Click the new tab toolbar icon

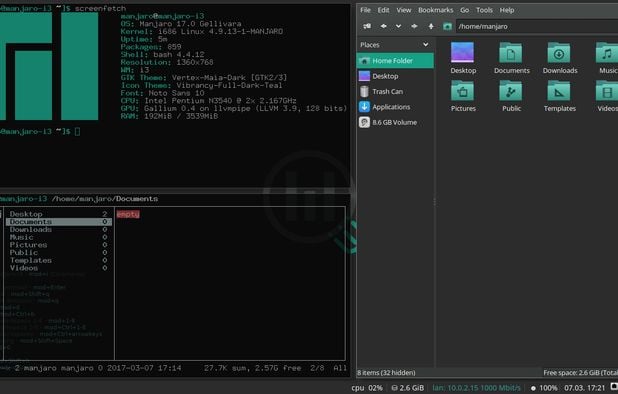coord(367,26)
